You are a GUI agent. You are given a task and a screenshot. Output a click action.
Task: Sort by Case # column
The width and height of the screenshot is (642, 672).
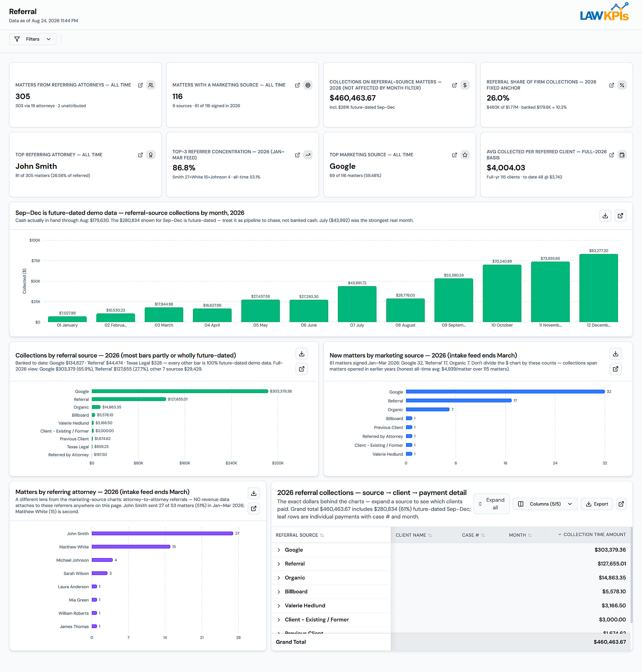tap(473, 535)
